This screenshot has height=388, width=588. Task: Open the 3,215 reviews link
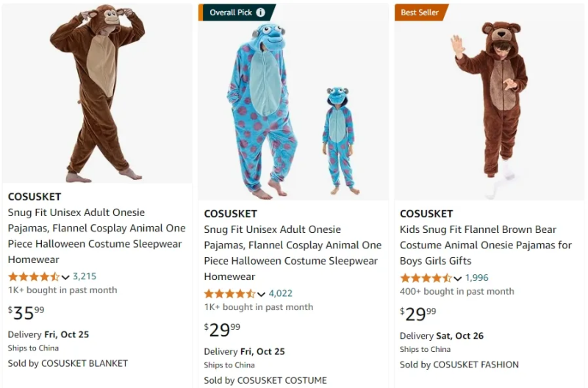85,277
